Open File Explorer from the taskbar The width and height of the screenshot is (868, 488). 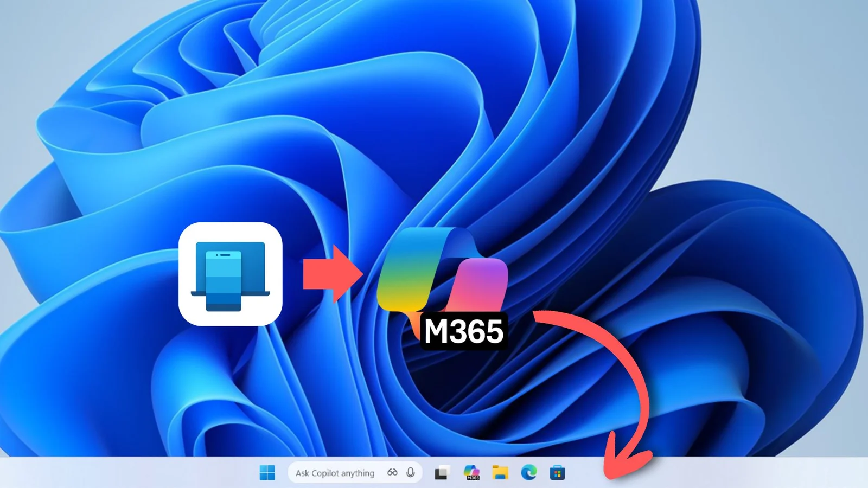coord(500,473)
